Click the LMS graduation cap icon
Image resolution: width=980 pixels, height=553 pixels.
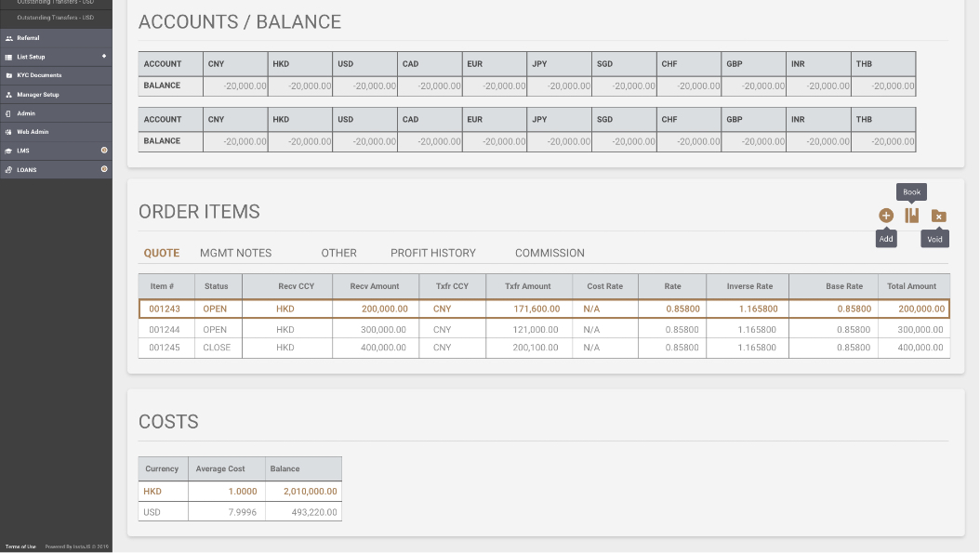(x=8, y=151)
